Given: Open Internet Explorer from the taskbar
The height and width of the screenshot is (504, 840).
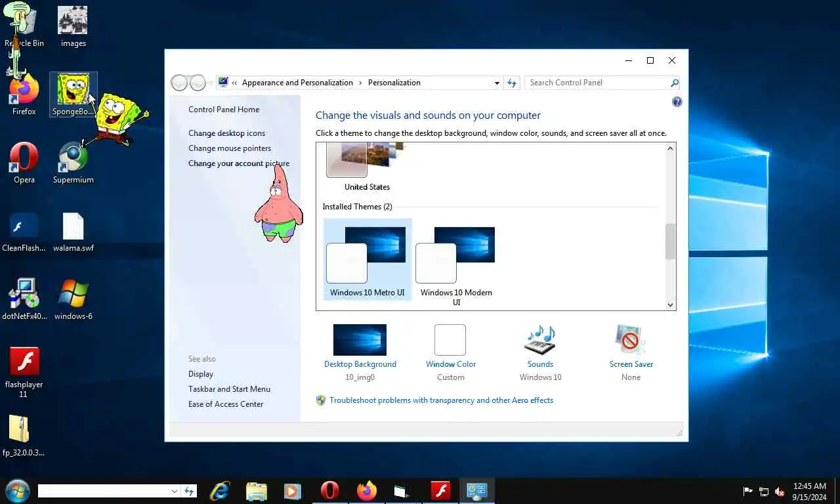Looking at the screenshot, I should pyautogui.click(x=220, y=491).
